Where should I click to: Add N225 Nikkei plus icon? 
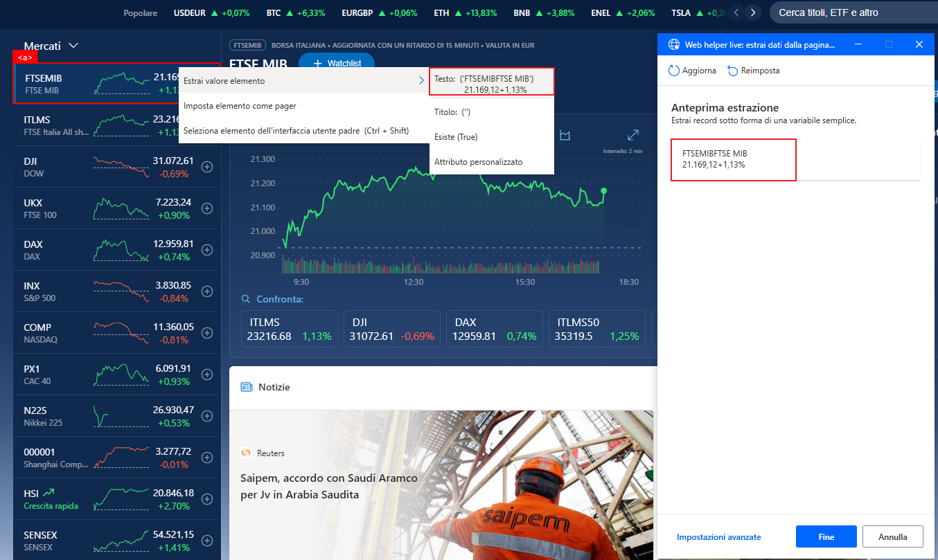tap(206, 416)
